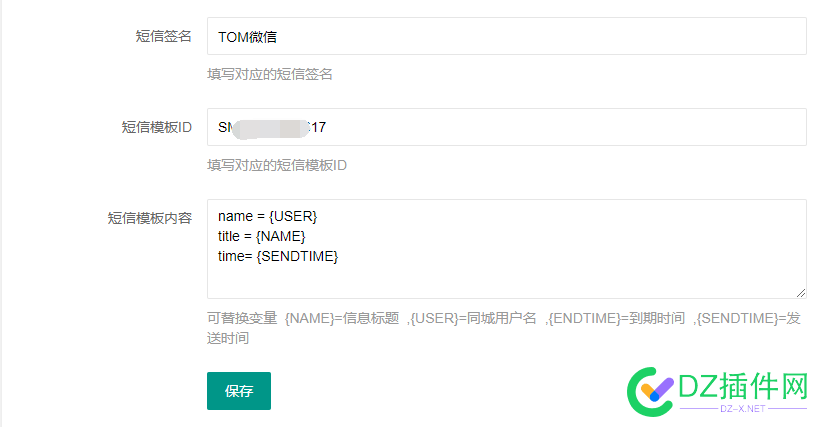Screen dimensions: 822x427
Task: Click the 短信模板内容 field label
Action: coord(150,218)
